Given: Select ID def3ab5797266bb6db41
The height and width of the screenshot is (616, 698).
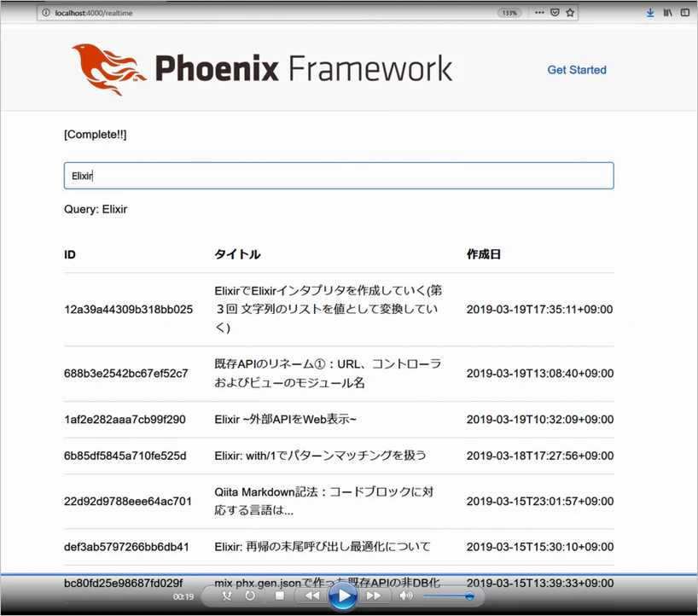Looking at the screenshot, I should [x=126, y=547].
